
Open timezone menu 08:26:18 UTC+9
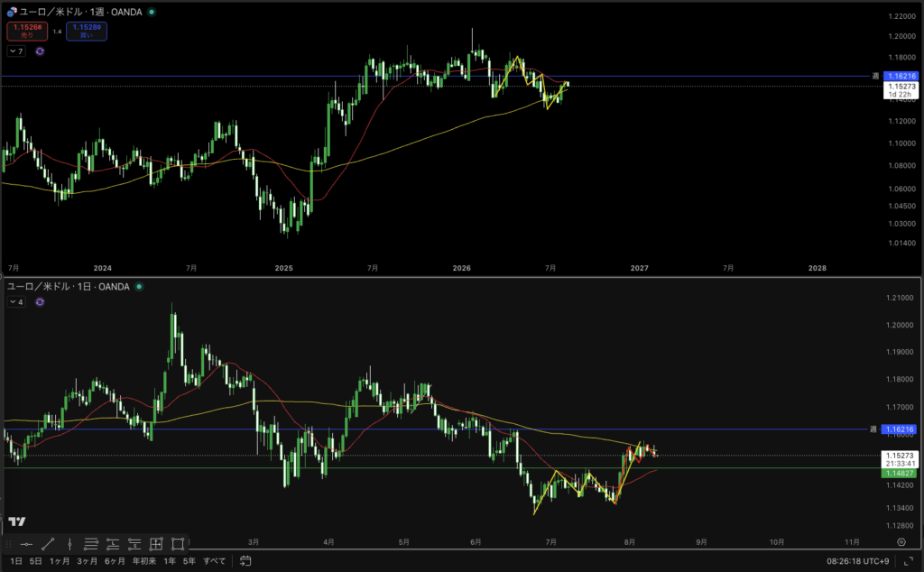(857, 561)
